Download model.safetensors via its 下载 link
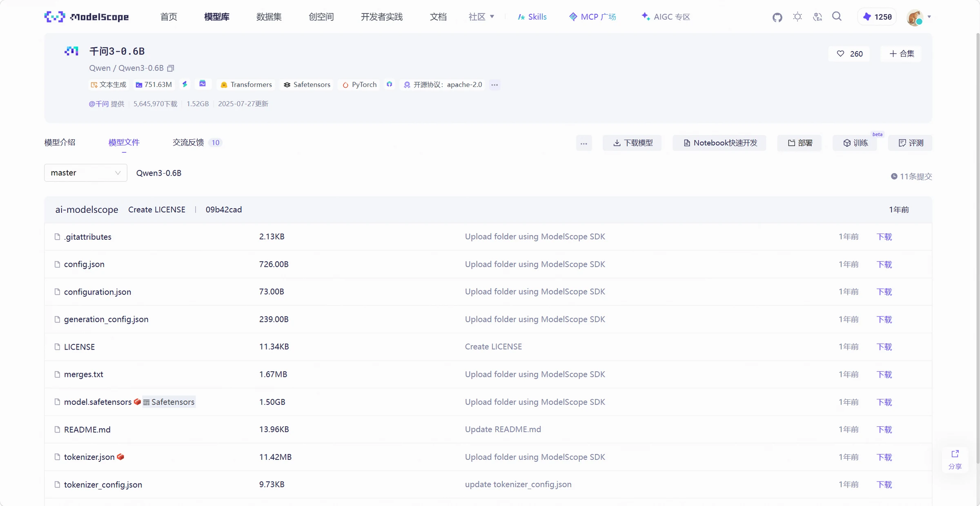 pyautogui.click(x=884, y=402)
